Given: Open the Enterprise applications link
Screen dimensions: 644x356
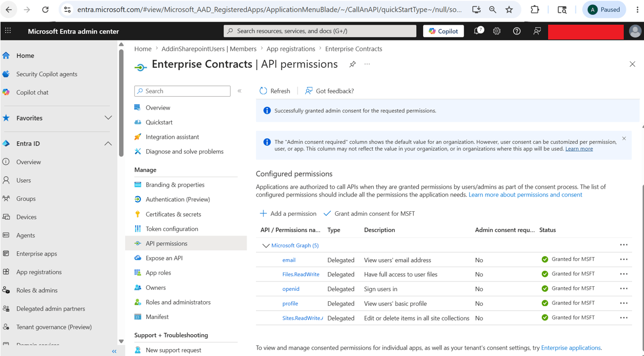Looking at the screenshot, I should (x=571, y=348).
